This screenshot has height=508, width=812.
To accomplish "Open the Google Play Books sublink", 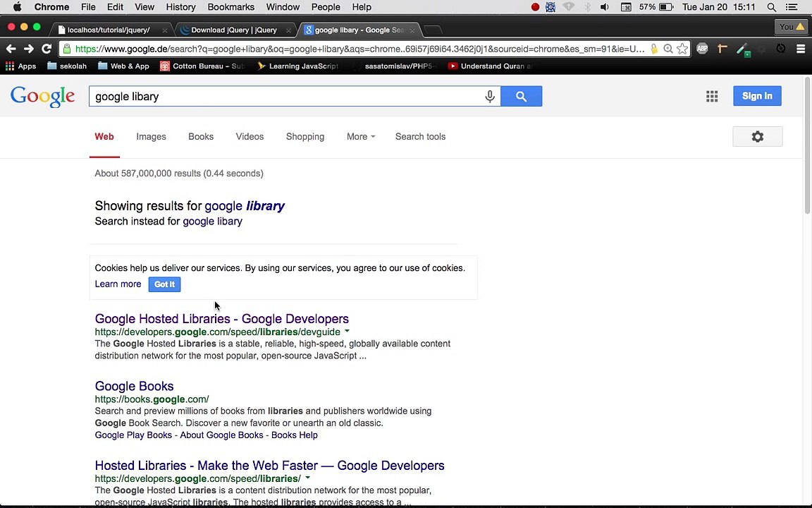I will coord(133,435).
